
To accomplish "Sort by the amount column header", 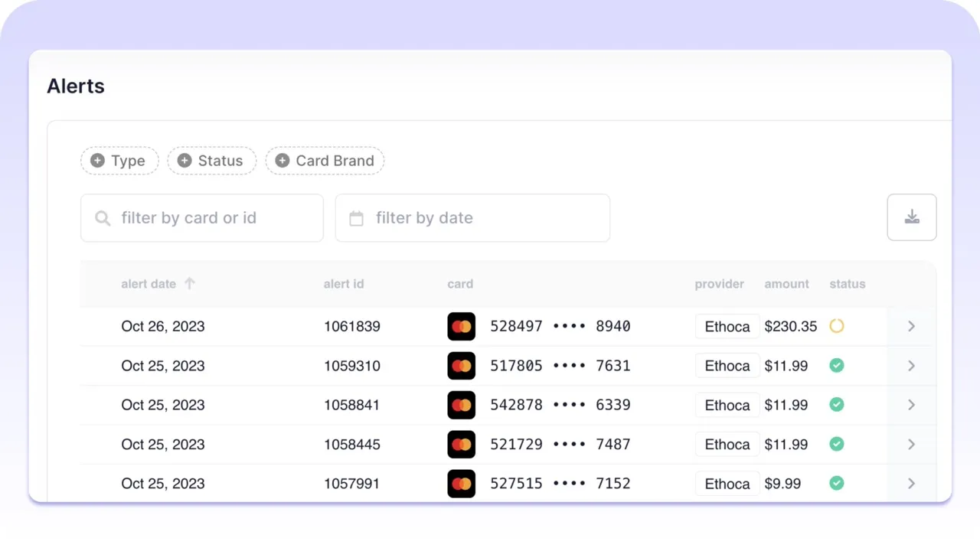I will tap(786, 284).
